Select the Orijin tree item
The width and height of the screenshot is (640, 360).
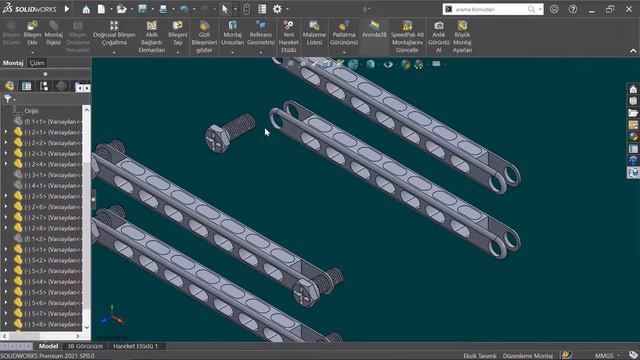(32, 111)
